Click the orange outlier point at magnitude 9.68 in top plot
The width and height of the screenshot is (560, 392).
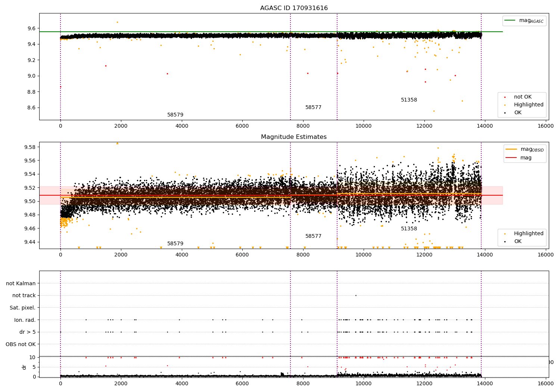(x=117, y=22)
